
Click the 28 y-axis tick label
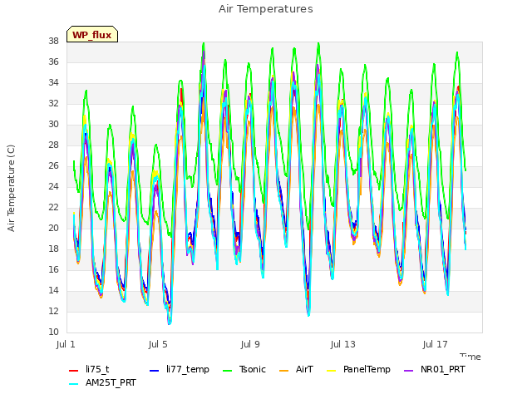point(53,145)
